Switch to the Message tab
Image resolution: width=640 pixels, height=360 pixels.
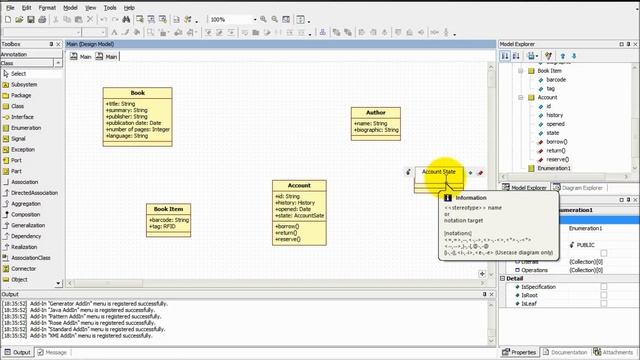click(x=52, y=352)
